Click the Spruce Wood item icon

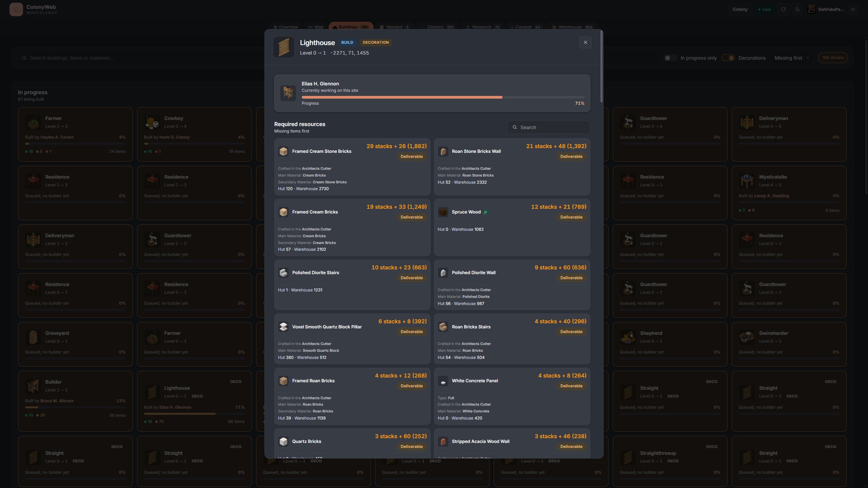tap(443, 212)
